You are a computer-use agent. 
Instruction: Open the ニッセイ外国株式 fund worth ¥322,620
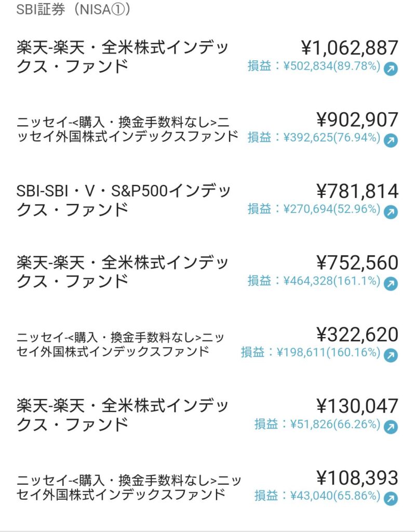click(x=120, y=344)
